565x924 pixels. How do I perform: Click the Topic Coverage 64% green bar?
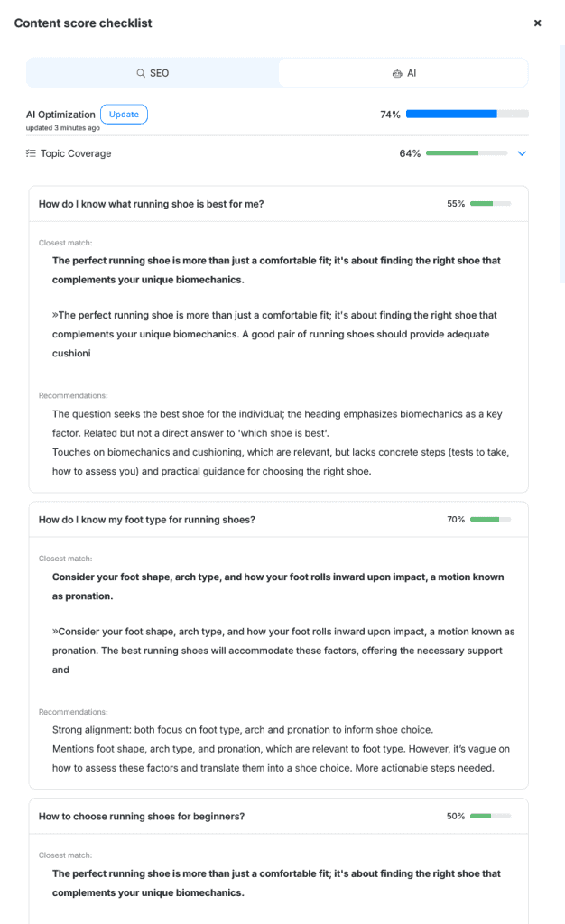(466, 153)
